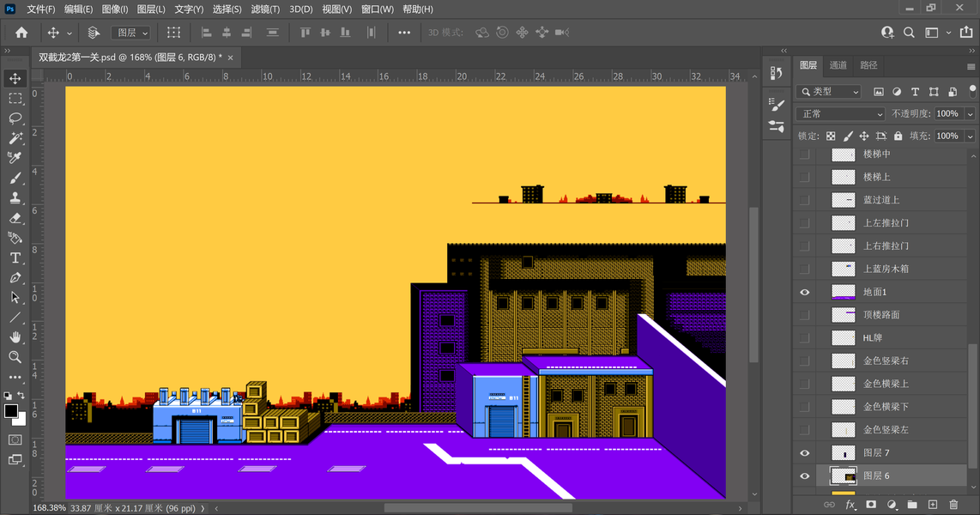Create a new group folder icon
The width and height of the screenshot is (980, 515).
click(x=912, y=505)
